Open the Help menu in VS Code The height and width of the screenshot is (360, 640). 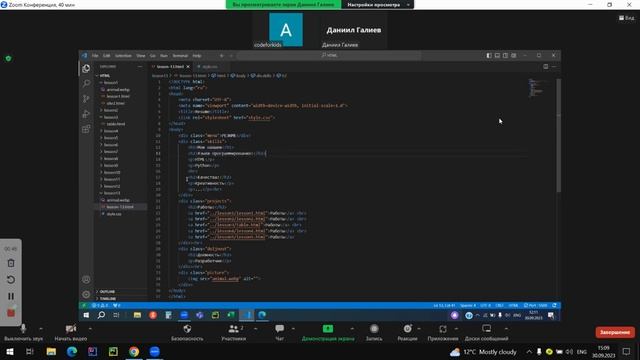point(197,56)
